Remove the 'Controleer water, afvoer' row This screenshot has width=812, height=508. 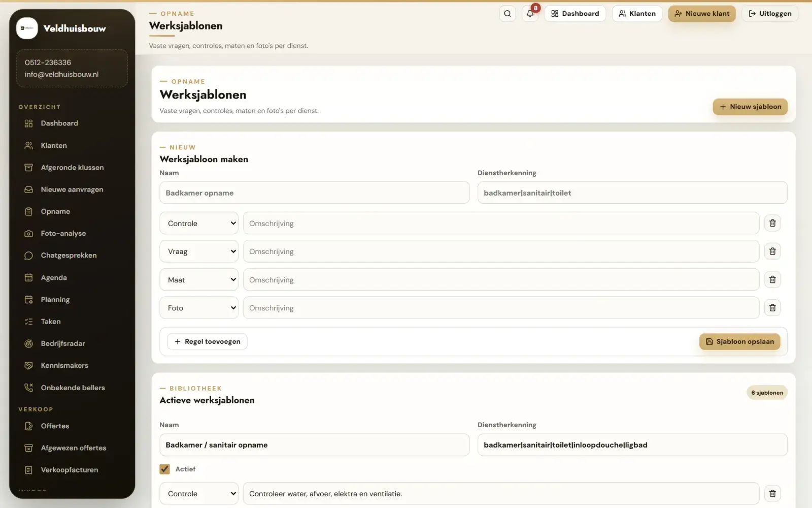click(x=772, y=493)
